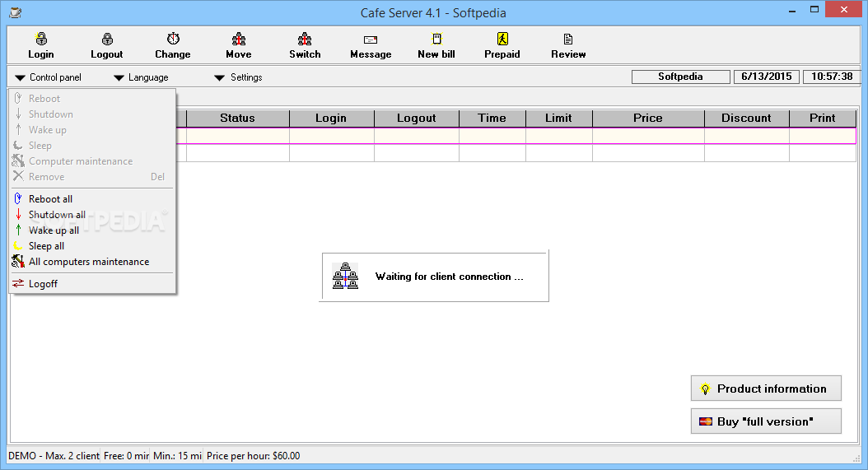
Task: Click the Cafe Server app icon in title bar
Action: (x=16, y=12)
